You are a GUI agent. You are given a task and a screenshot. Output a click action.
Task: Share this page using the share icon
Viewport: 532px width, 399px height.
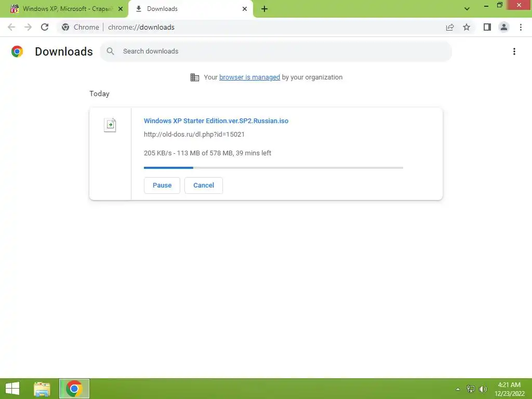pos(450,27)
